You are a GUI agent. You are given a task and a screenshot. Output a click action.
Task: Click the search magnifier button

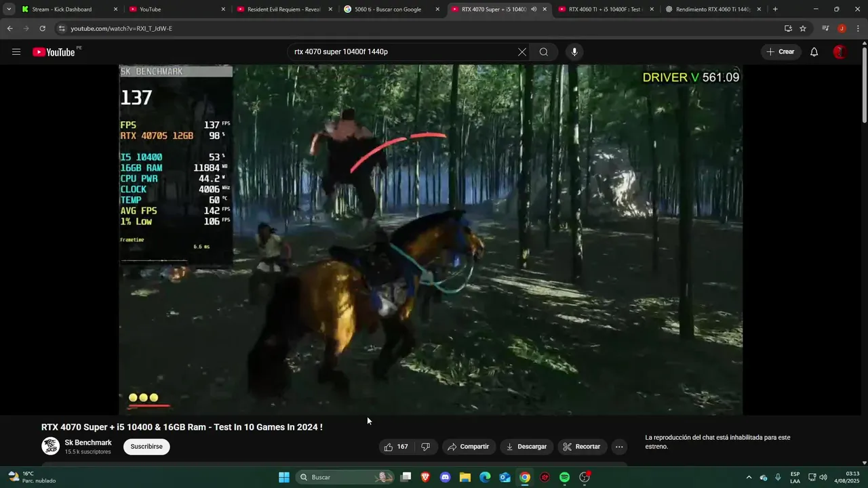(544, 52)
